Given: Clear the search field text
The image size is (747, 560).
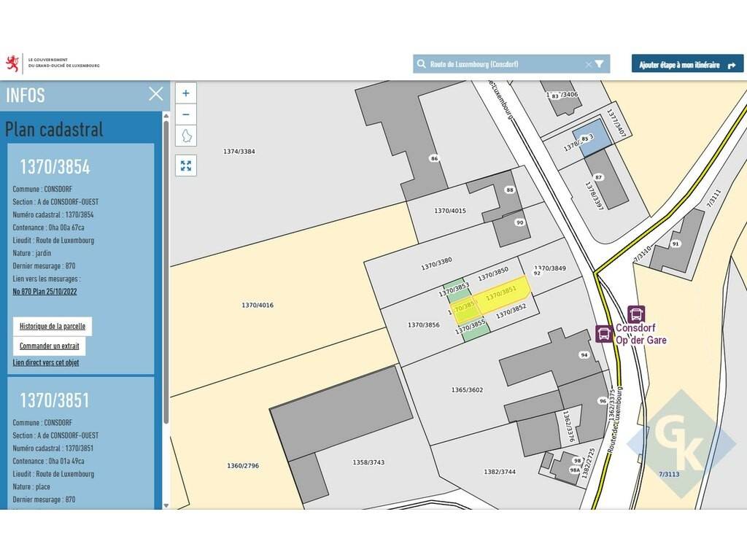Looking at the screenshot, I should (588, 64).
